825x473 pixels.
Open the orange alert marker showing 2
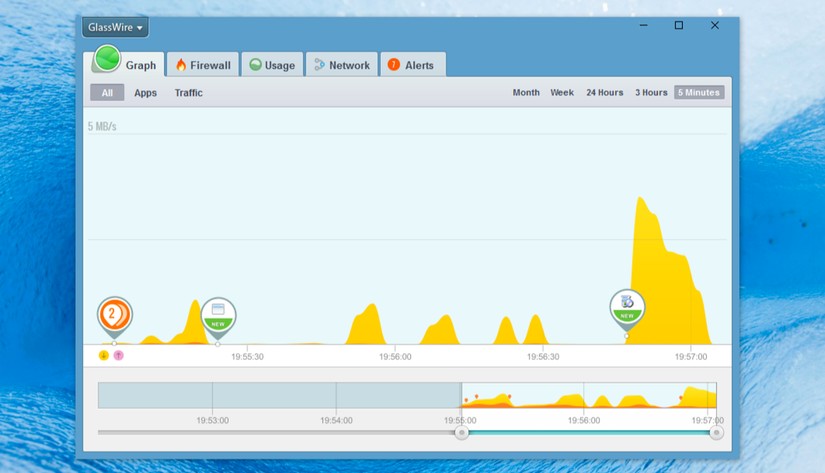click(115, 316)
